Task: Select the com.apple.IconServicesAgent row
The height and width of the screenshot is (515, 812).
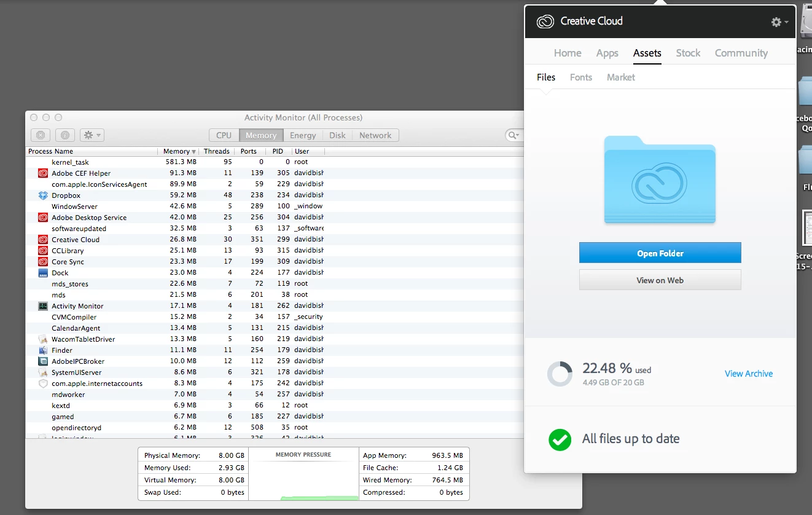Action: coord(275,184)
